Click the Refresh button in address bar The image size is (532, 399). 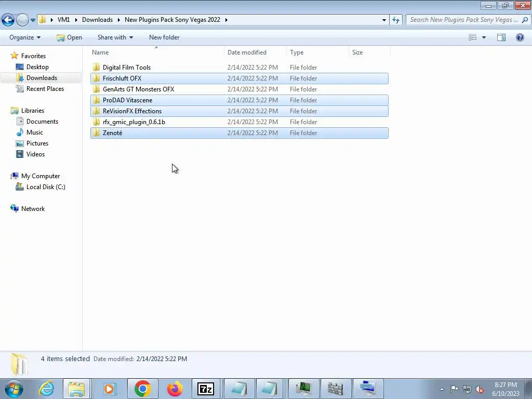[396, 20]
